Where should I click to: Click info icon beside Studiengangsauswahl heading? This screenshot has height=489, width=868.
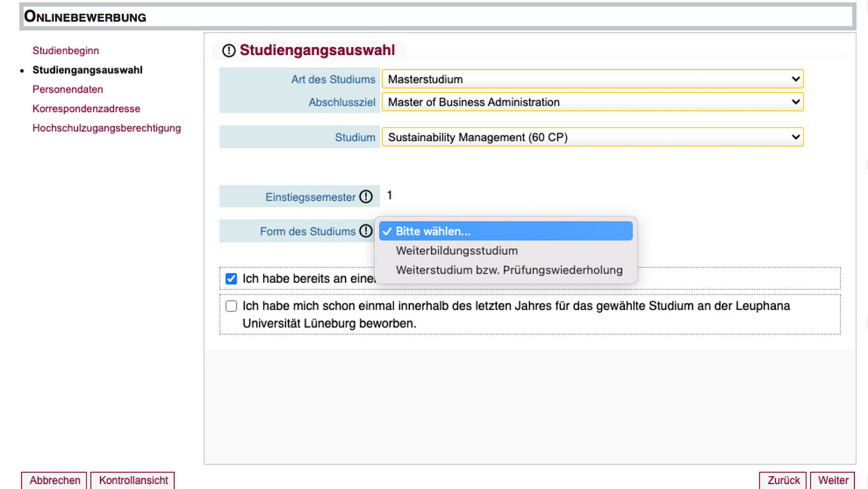click(x=229, y=51)
